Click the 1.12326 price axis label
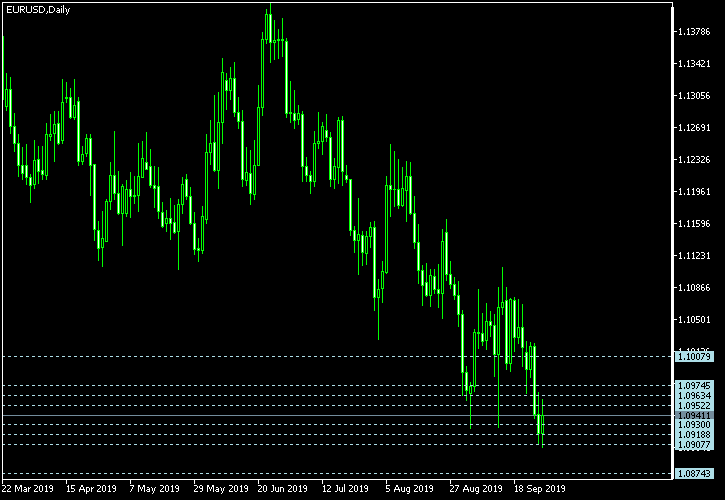The image size is (725, 500). tap(694, 160)
